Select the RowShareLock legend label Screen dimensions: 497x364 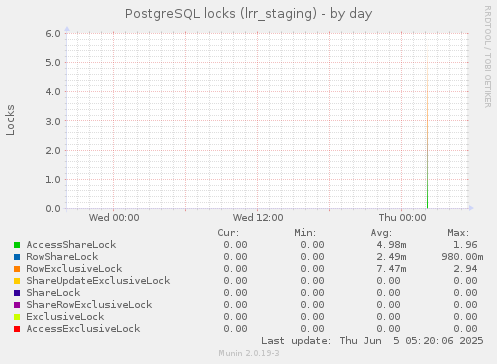pos(62,257)
